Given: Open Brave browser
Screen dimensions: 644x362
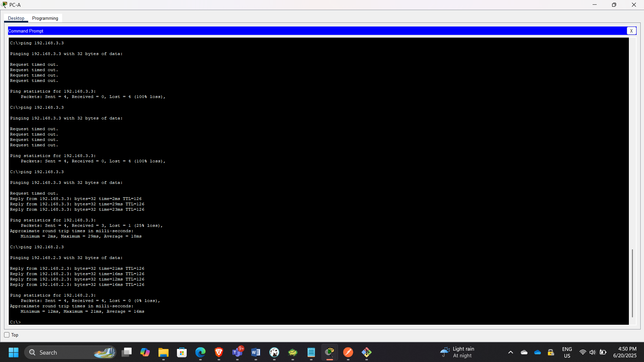Looking at the screenshot, I should pyautogui.click(x=219, y=352).
